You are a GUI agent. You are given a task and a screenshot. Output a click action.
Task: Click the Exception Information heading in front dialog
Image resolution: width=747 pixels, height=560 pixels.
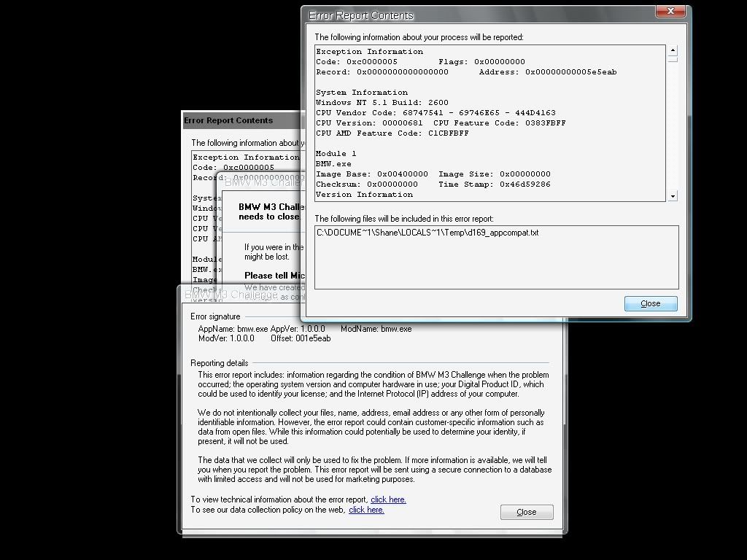[x=369, y=52]
